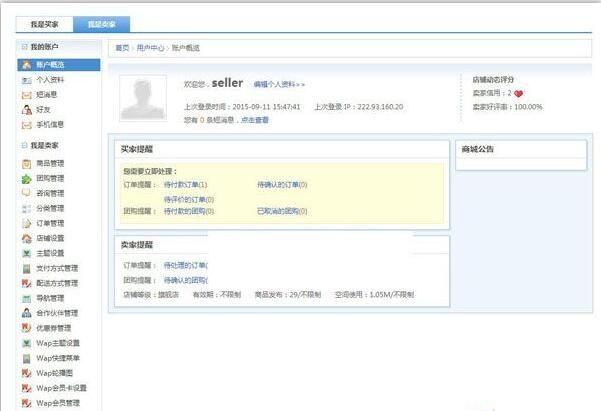Open 待付款订单(1) link
Image resolution: width=601 pixels, height=411 pixels.
point(186,185)
